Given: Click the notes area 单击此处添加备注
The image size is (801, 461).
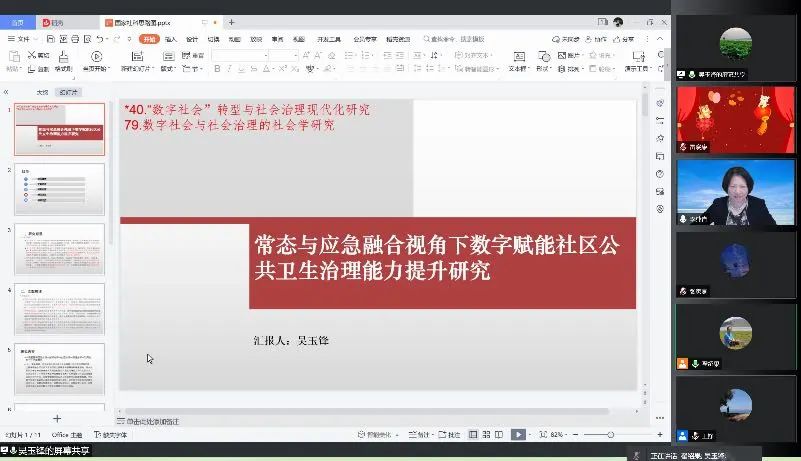Looking at the screenshot, I should [155, 421].
